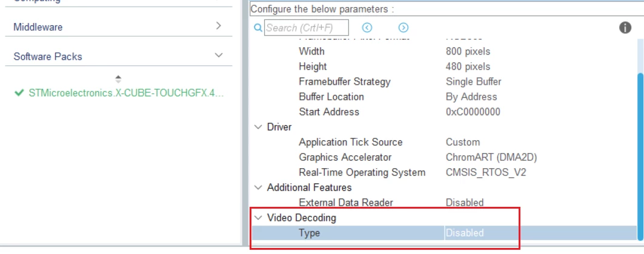The width and height of the screenshot is (644, 254).
Task: Change the Framebuffer Strategy Single Buffer value
Action: (x=473, y=82)
